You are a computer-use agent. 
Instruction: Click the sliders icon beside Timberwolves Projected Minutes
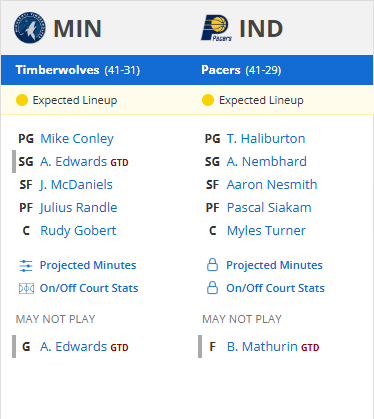pyautogui.click(x=26, y=266)
